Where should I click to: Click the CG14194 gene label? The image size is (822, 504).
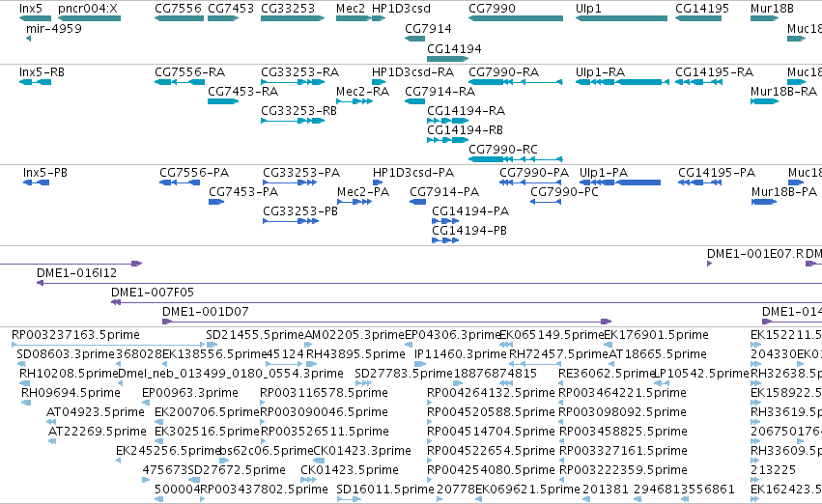(455, 48)
